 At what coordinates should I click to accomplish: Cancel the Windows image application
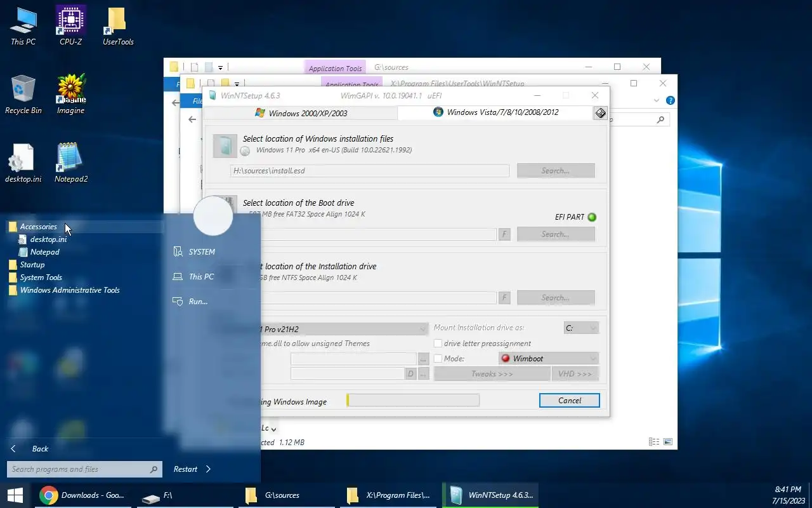click(570, 401)
